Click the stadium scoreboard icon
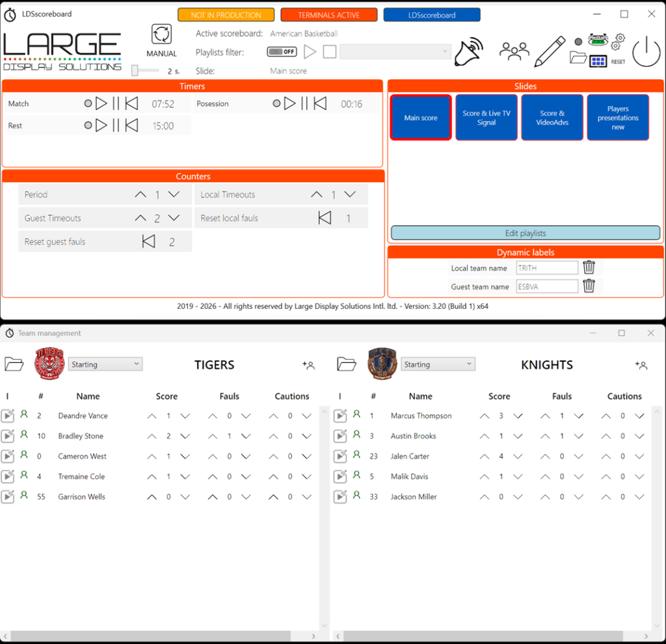 pyautogui.click(x=598, y=40)
